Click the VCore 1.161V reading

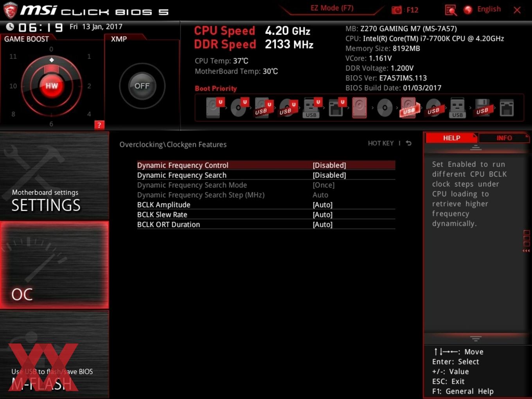click(368, 58)
